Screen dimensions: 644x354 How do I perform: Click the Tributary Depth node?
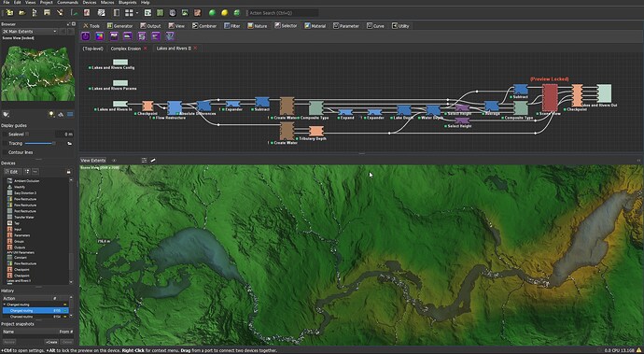pyautogui.click(x=315, y=131)
